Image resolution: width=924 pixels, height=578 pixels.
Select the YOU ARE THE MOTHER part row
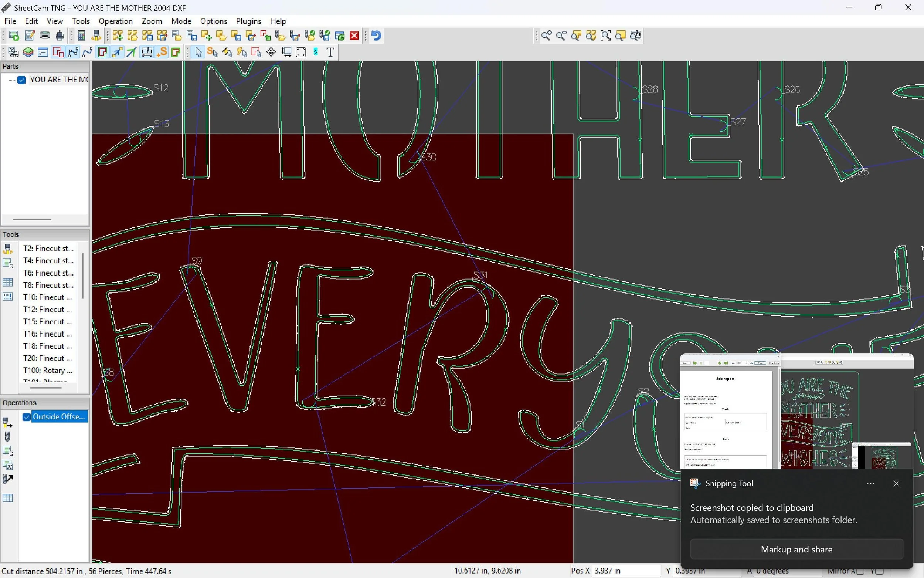click(x=59, y=80)
